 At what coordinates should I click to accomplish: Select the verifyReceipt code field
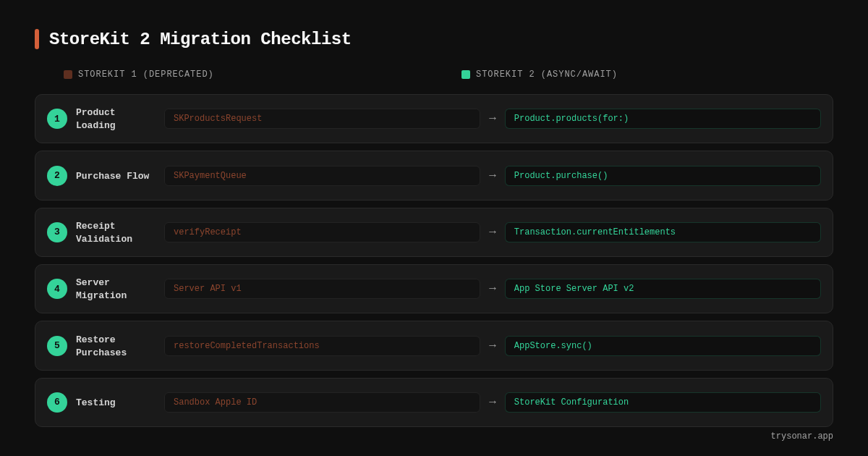pos(322,232)
